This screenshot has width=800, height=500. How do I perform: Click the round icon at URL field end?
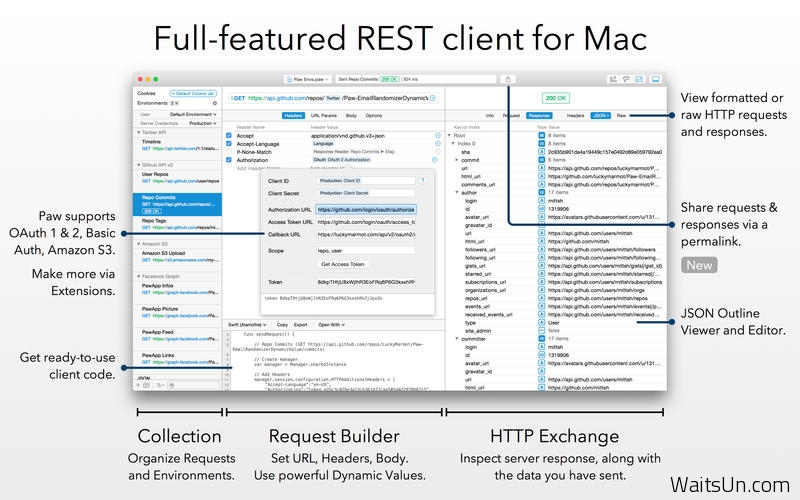pos(433,98)
